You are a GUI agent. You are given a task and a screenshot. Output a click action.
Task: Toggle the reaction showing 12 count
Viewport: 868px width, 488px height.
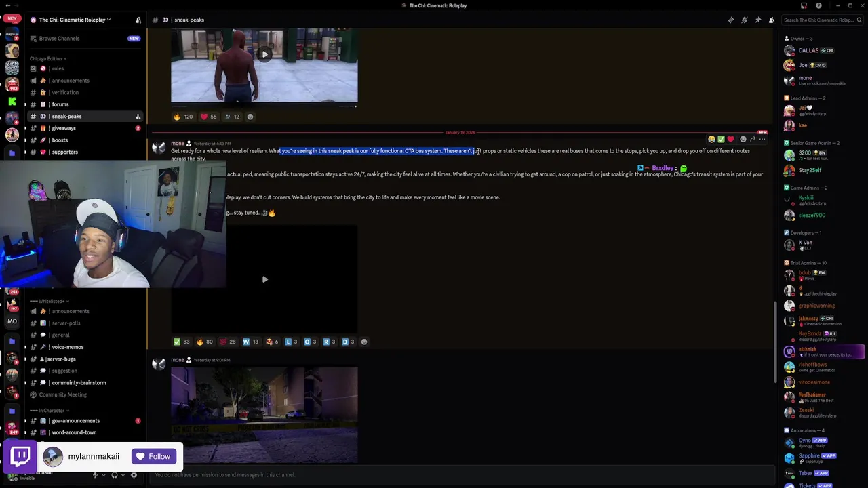(x=232, y=117)
